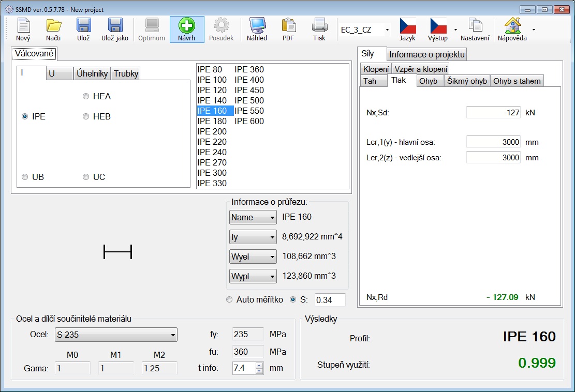The width and height of the screenshot is (575, 392).
Task: Select the IPE radio button
Action: (x=25, y=116)
